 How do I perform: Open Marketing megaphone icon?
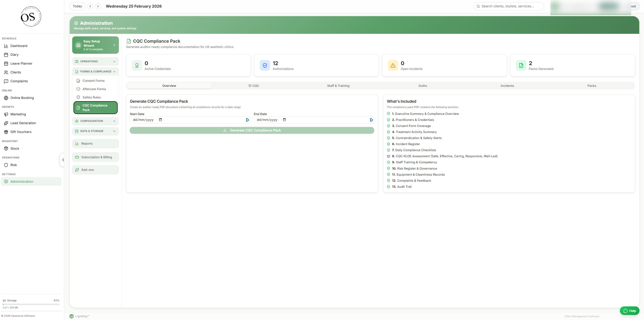click(x=6, y=114)
